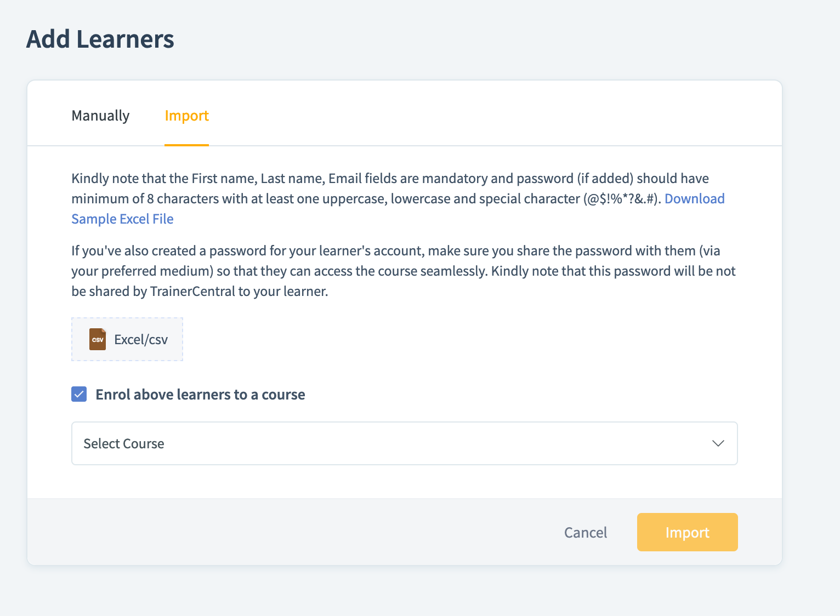Expand the Select Course dropdown arrow
This screenshot has width=840, height=616.
718,443
